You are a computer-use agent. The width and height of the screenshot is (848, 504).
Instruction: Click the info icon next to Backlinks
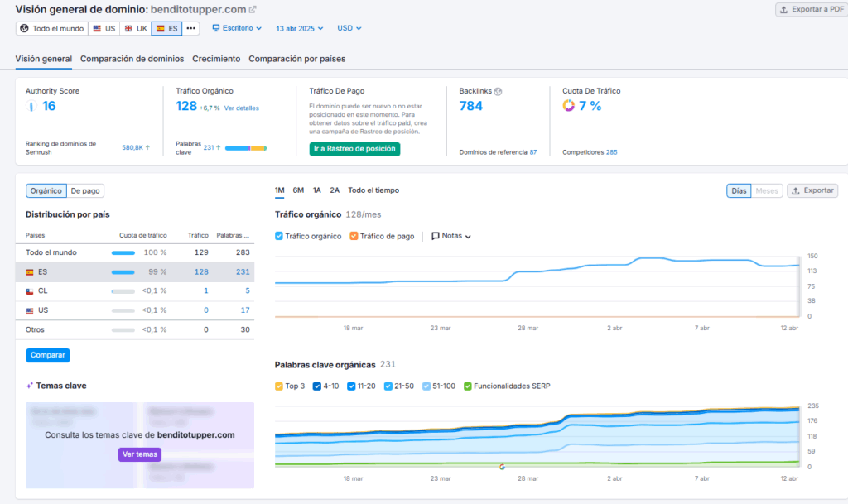point(498,91)
